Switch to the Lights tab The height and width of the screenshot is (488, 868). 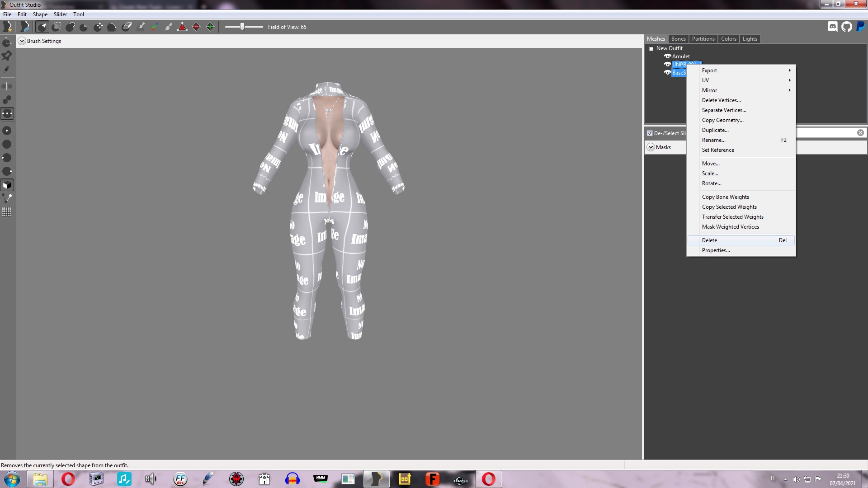[750, 39]
